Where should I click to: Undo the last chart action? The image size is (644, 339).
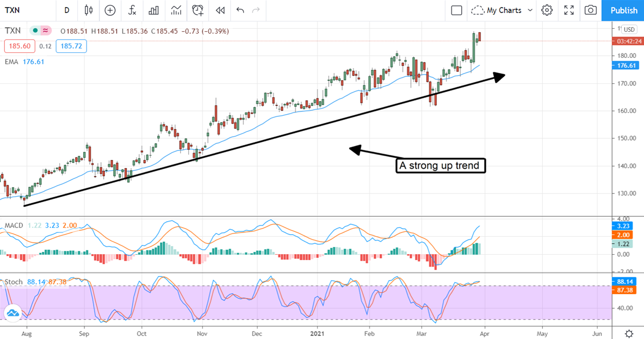click(x=240, y=10)
